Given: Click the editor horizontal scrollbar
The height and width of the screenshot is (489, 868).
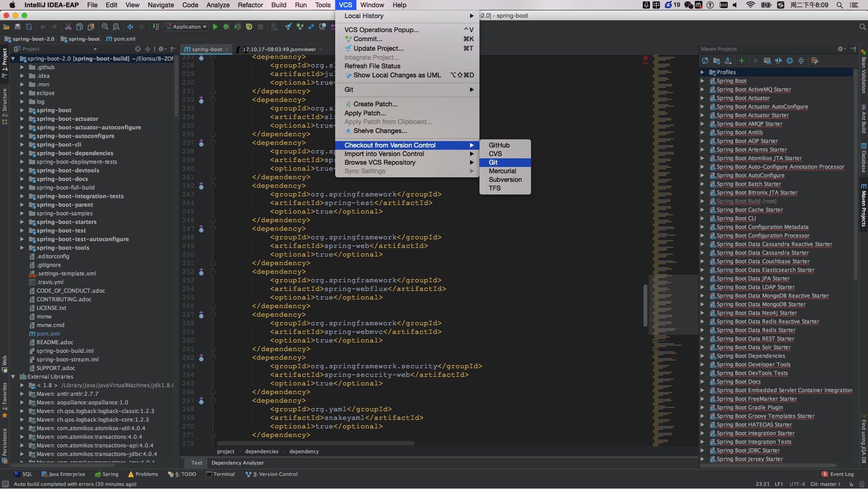Looking at the screenshot, I should (315, 444).
